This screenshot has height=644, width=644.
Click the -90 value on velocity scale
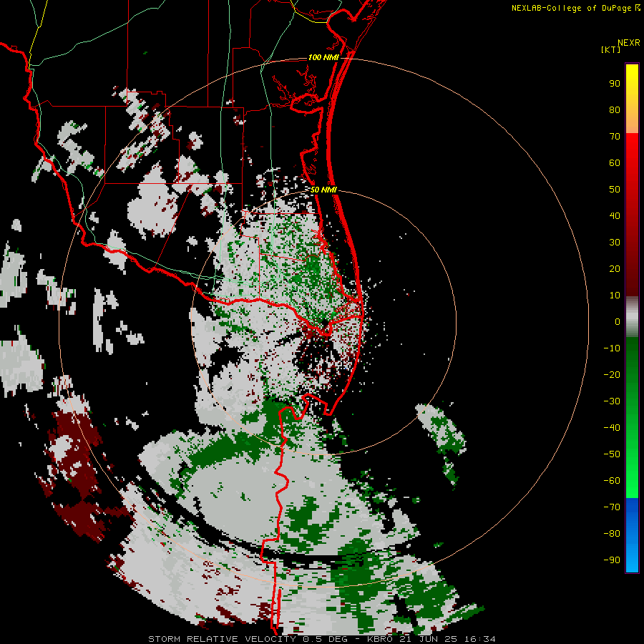(612, 560)
